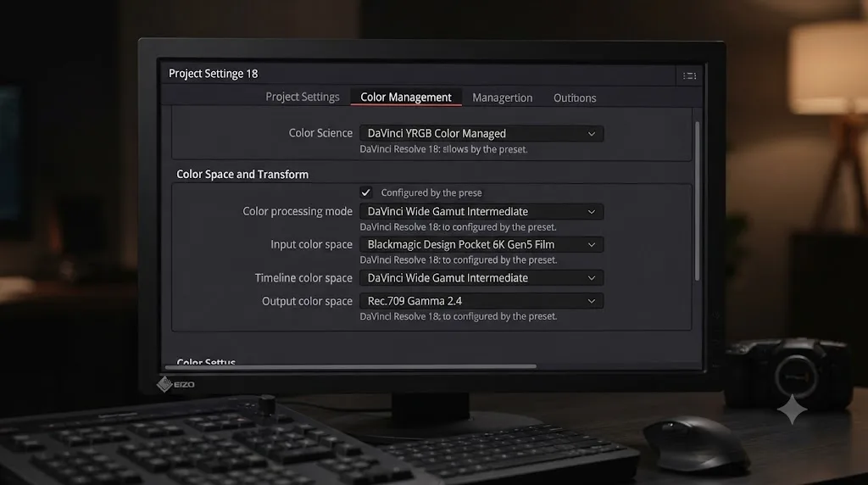This screenshot has width=868, height=485.
Task: Click the note under Color Science dropdown
Action: click(443, 149)
